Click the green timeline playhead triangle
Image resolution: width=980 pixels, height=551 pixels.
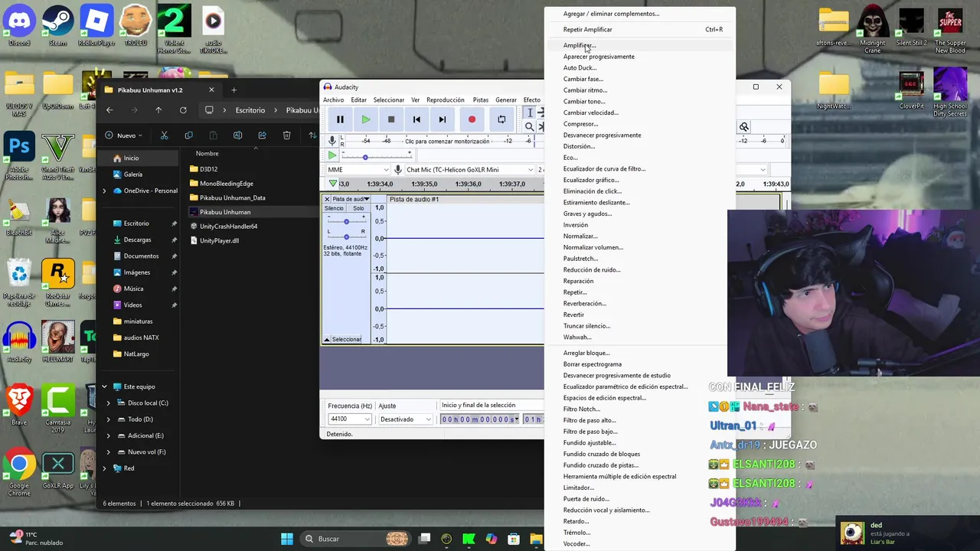coord(332,184)
